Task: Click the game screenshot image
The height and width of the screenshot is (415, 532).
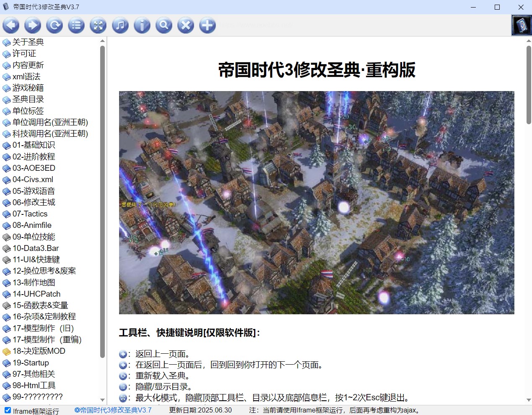Action: coord(317,203)
